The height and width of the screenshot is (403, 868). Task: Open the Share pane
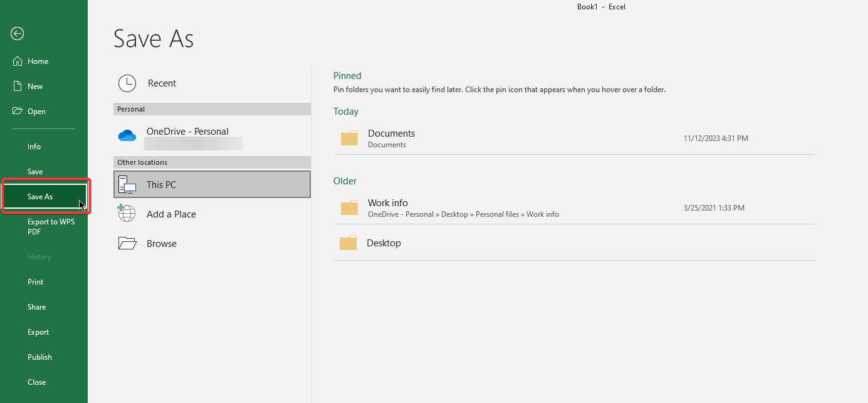[36, 306]
